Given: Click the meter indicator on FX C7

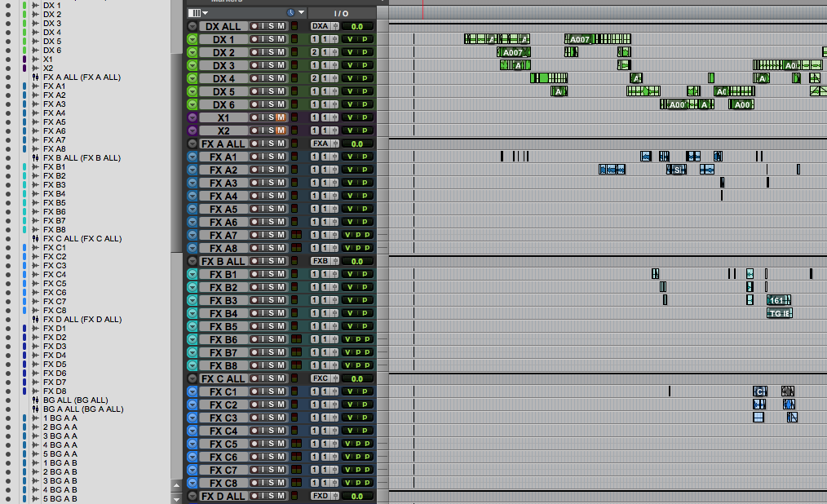Looking at the screenshot, I should 296,470.
